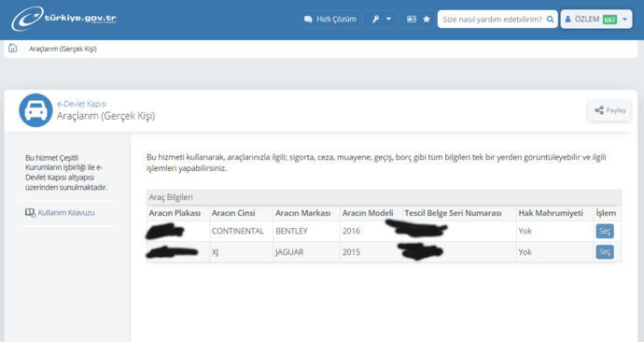Focus the 'Size nasıl yardım edebilirim?' search field
644x342 pixels.
(x=492, y=19)
